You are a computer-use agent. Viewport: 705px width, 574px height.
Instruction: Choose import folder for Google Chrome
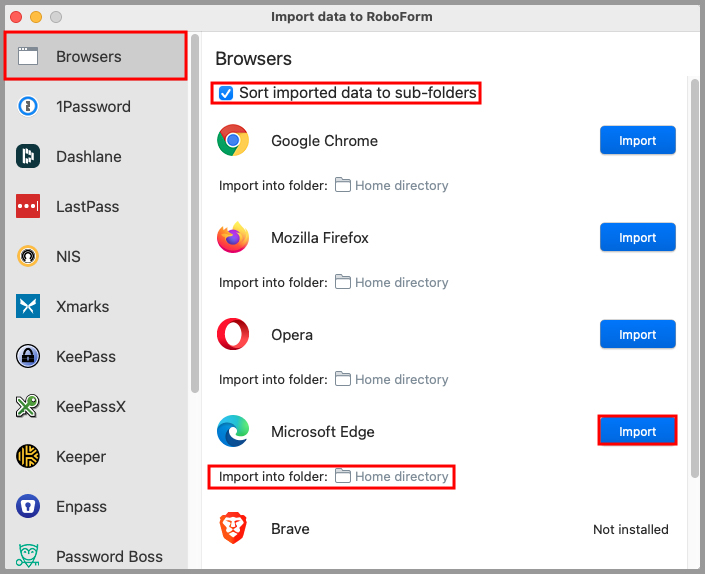point(391,186)
